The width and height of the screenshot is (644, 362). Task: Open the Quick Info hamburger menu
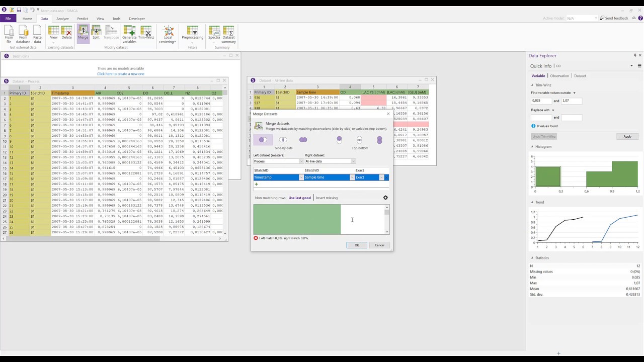click(639, 66)
